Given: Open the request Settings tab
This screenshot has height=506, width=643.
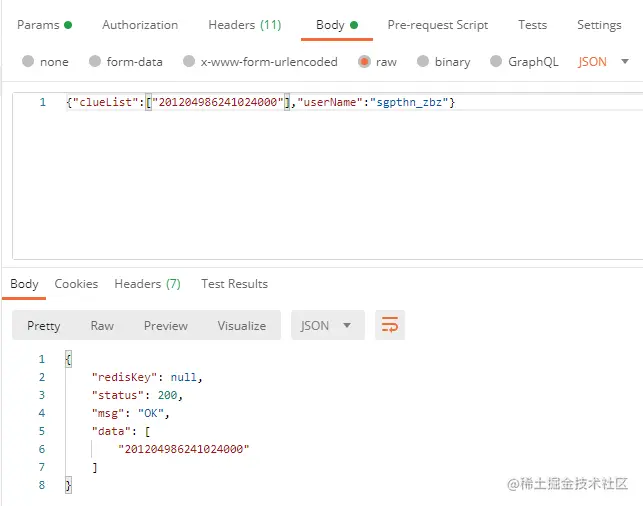Looking at the screenshot, I should [599, 25].
